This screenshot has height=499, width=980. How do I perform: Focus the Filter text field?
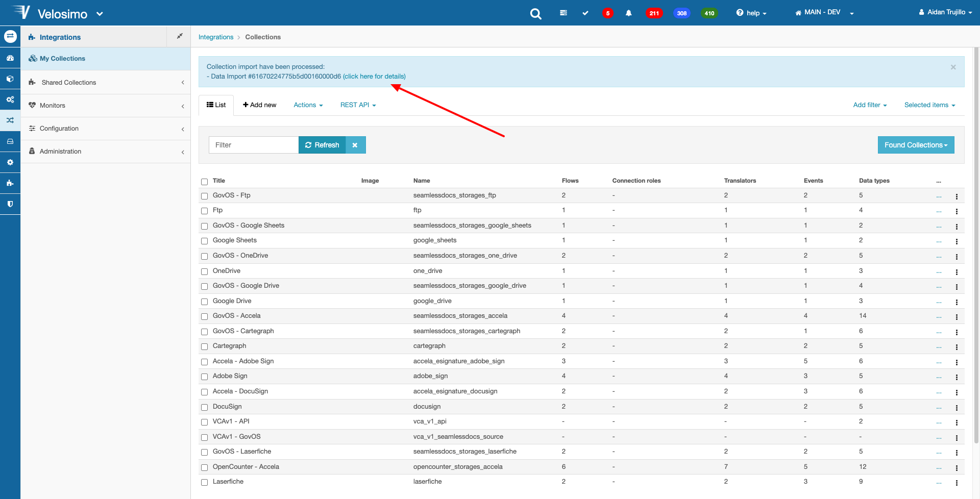(x=254, y=145)
